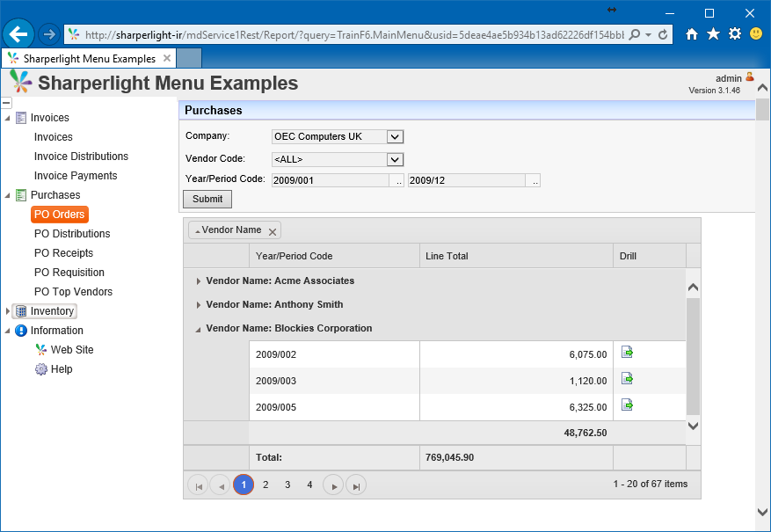The image size is (771, 532).
Task: Open Invoice Payments menu item
Action: 76,176
